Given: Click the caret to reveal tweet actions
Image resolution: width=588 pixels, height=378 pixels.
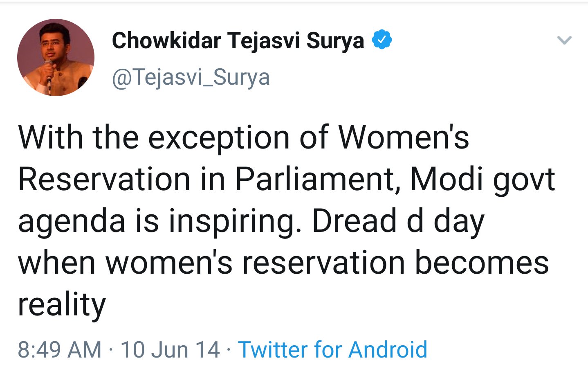Looking at the screenshot, I should coord(564,40).
